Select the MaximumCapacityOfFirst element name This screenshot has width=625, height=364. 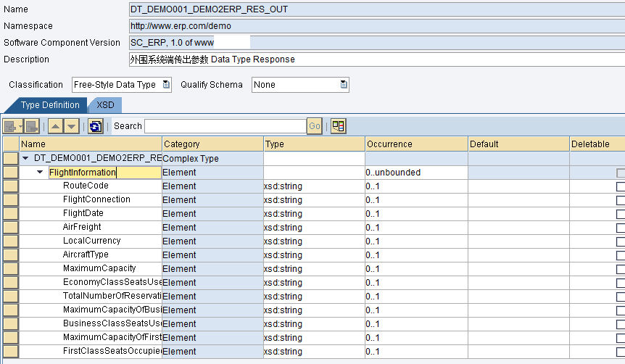pos(112,337)
